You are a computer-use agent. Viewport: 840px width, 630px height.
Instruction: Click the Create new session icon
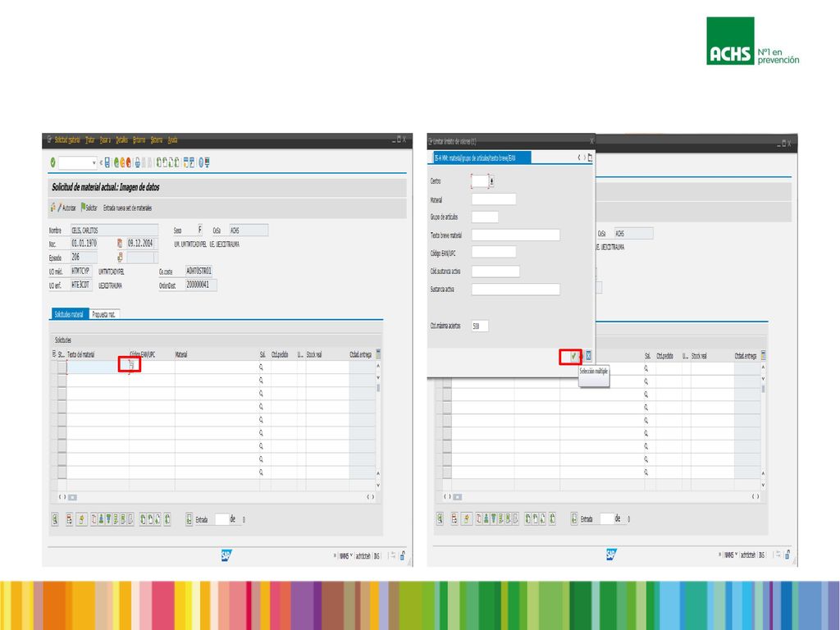(185, 162)
